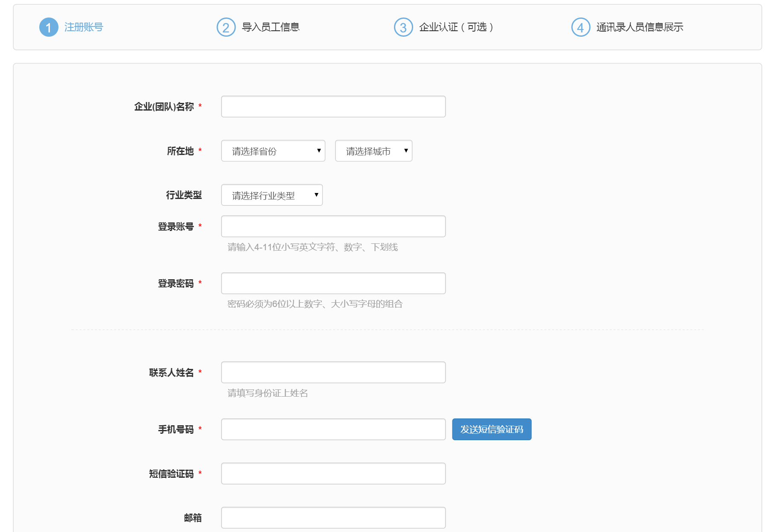This screenshot has width=776, height=532.
Task: Click the step 4 circle icon
Action: (581, 27)
